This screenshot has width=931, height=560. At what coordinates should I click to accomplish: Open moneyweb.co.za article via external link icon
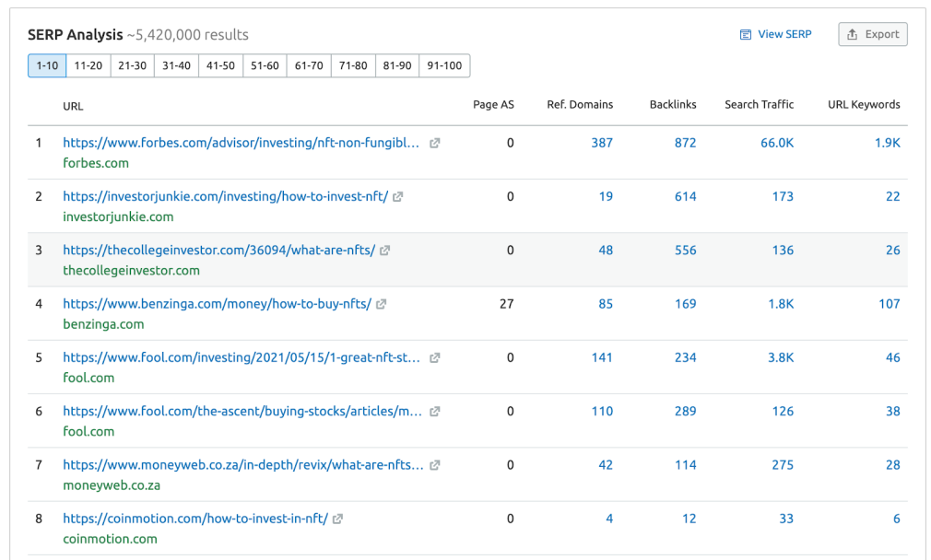click(x=433, y=465)
